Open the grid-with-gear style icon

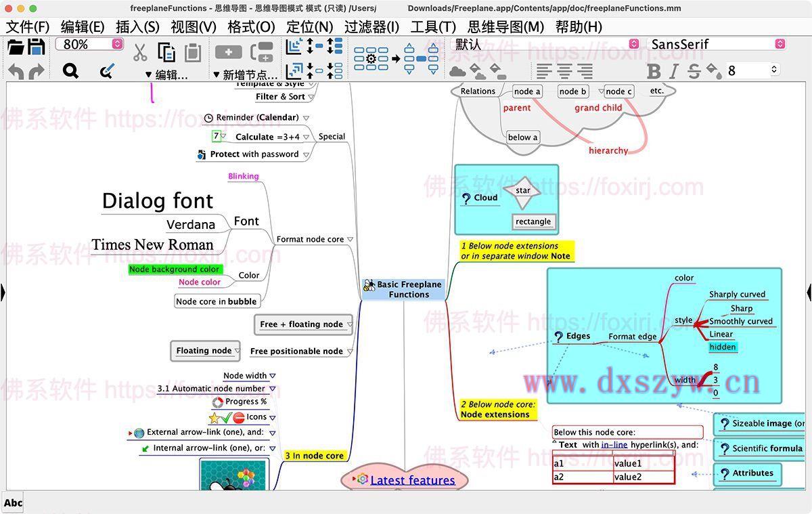tap(371, 59)
